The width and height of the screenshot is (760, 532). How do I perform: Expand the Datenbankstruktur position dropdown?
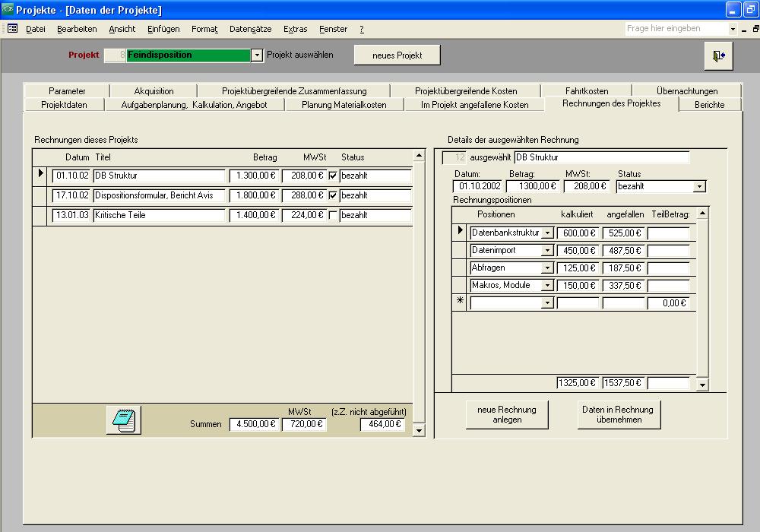coord(547,233)
